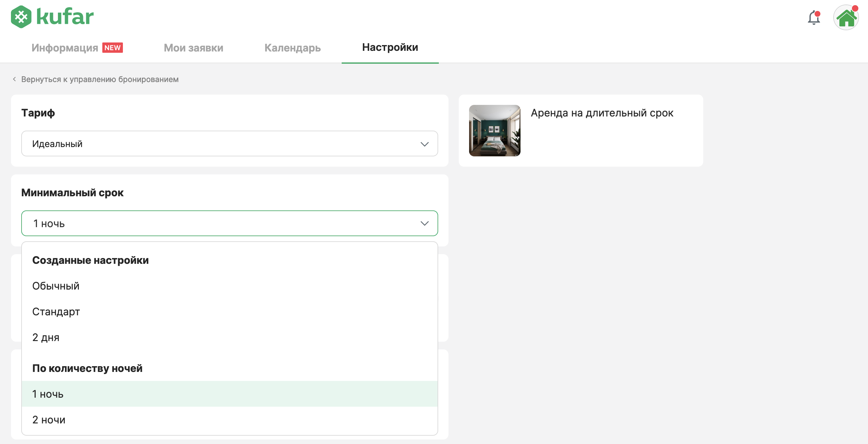Click the Аренда на длительный срок title
Viewport: 868px width, 444px height.
(x=602, y=113)
